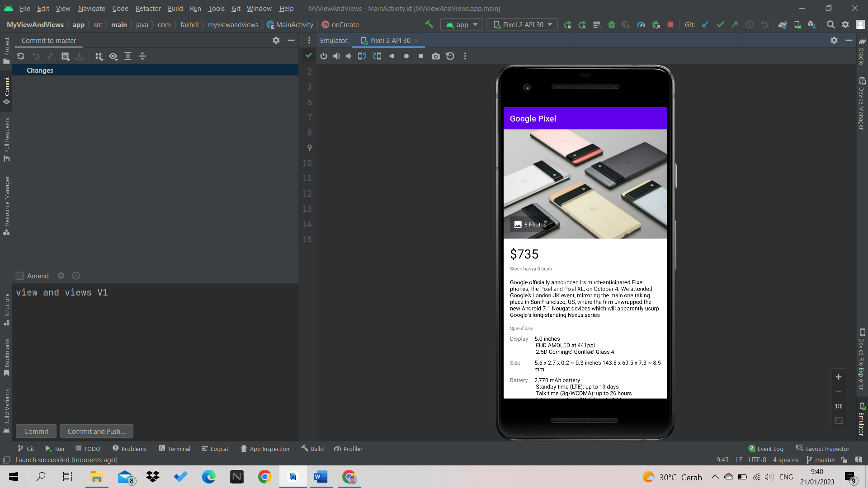
Task: Rotate emulator left
Action: [x=362, y=56]
